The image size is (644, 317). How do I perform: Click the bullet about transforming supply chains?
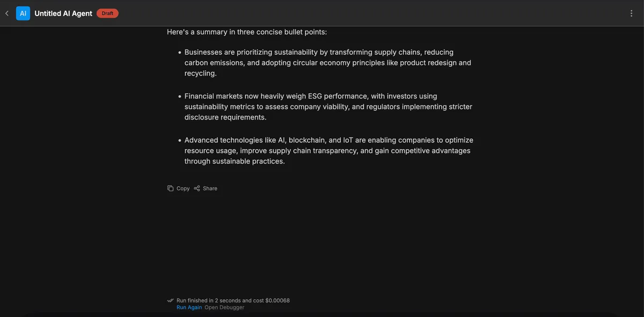pos(327,63)
